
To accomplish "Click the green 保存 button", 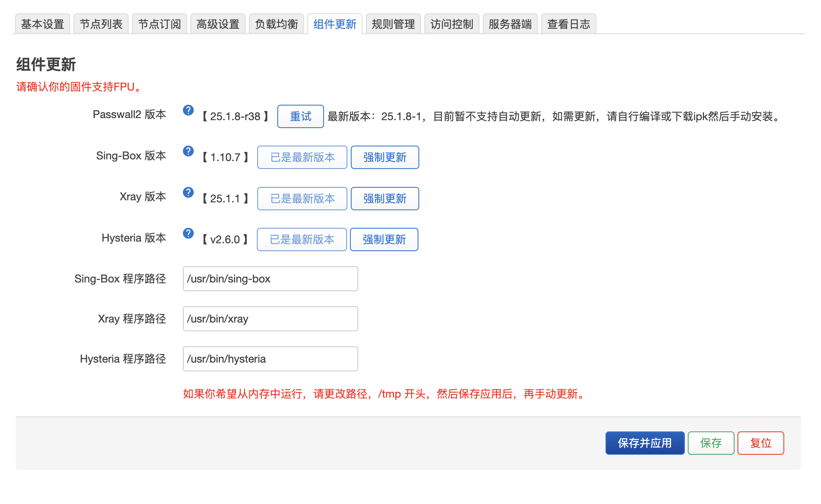I will (711, 443).
